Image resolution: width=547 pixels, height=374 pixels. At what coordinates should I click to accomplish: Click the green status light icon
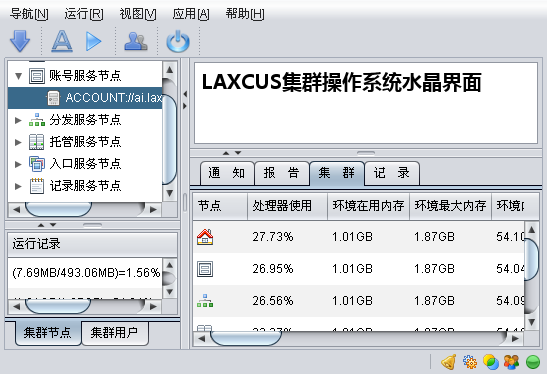click(533, 362)
